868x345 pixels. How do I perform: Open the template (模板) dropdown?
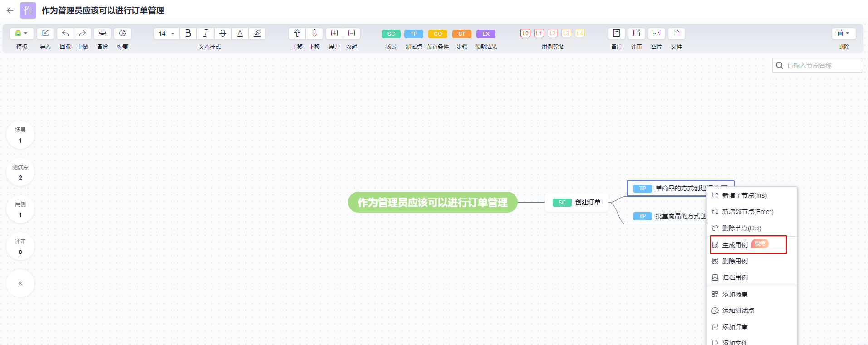(21, 34)
